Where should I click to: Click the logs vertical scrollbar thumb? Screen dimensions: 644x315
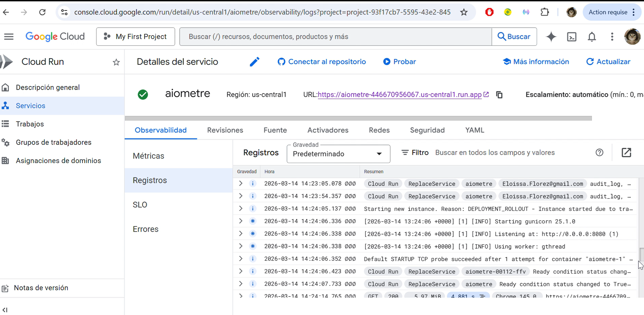[x=641, y=254]
